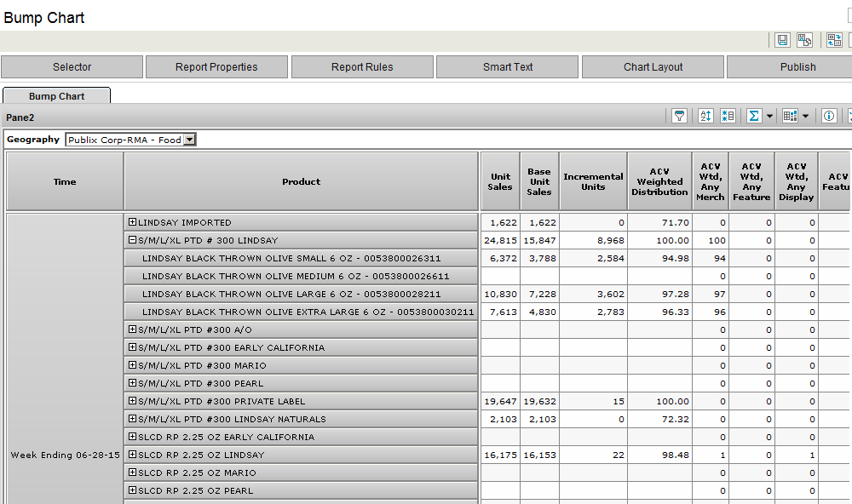The image size is (852, 504).
Task: Click the grid formatting icon
Action: pos(790,116)
